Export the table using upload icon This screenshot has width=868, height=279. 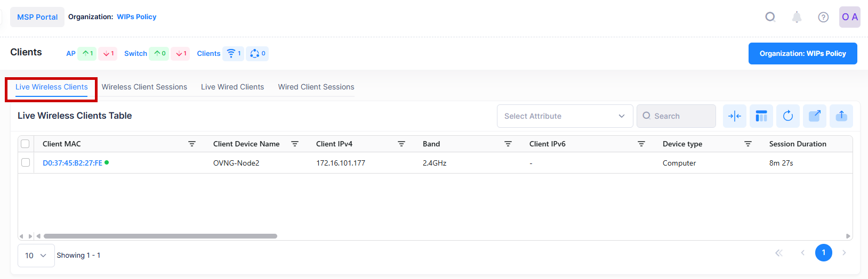841,116
